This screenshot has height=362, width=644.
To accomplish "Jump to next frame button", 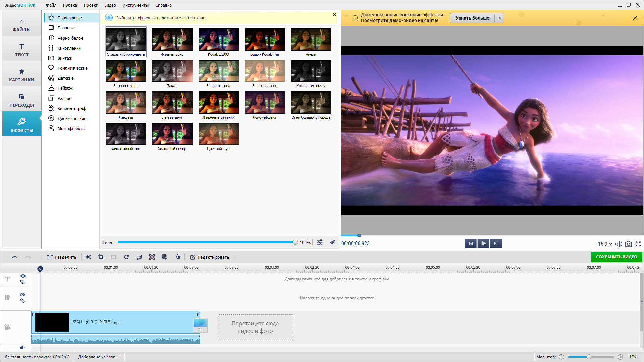I will point(496,244).
